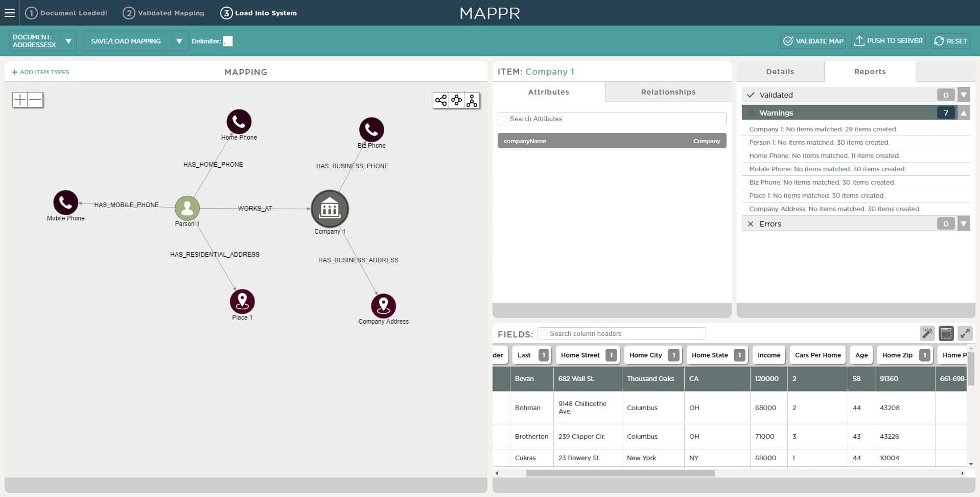Image resolution: width=980 pixels, height=497 pixels.
Task: Click the Cars Per Home column header
Action: 818,355
